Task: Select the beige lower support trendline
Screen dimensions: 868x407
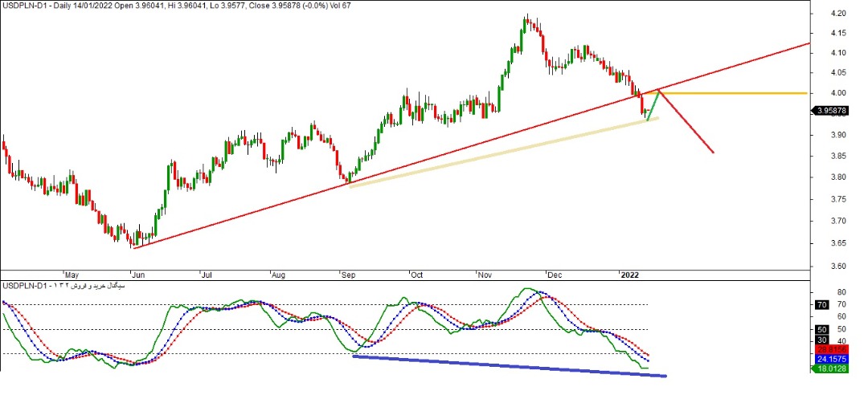Action: (x=504, y=153)
